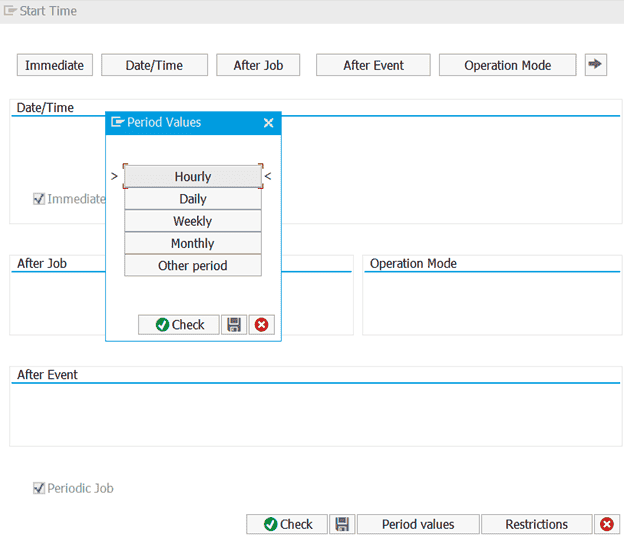Select the Hourly period option
This screenshot has height=538, width=624.
tap(193, 176)
